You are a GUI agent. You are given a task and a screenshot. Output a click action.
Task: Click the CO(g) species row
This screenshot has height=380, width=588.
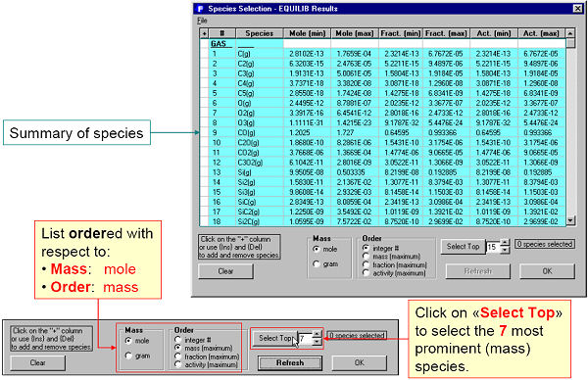pyautogui.click(x=382, y=132)
